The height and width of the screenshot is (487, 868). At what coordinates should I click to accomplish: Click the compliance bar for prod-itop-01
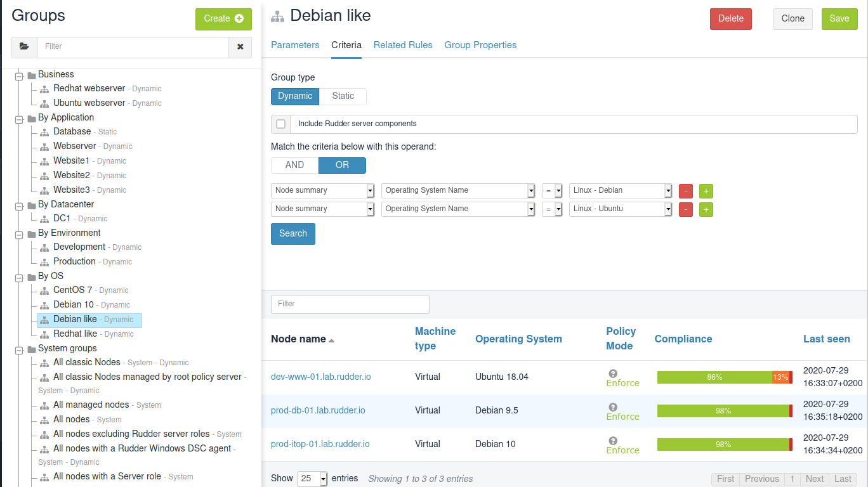pos(724,445)
